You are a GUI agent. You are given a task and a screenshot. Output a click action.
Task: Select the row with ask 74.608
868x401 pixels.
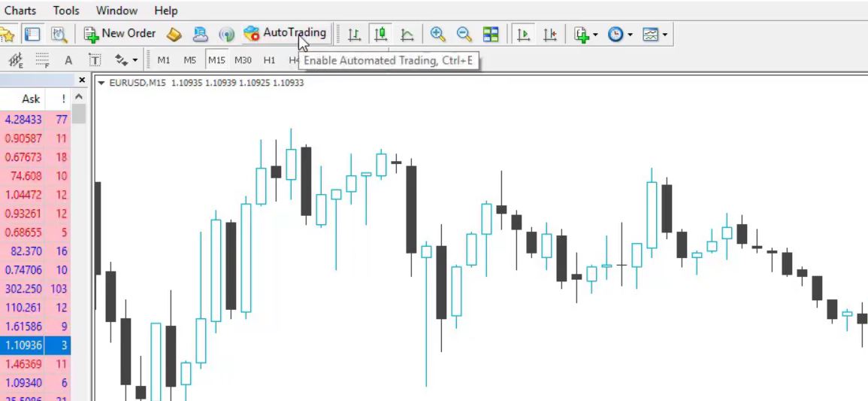(35, 176)
